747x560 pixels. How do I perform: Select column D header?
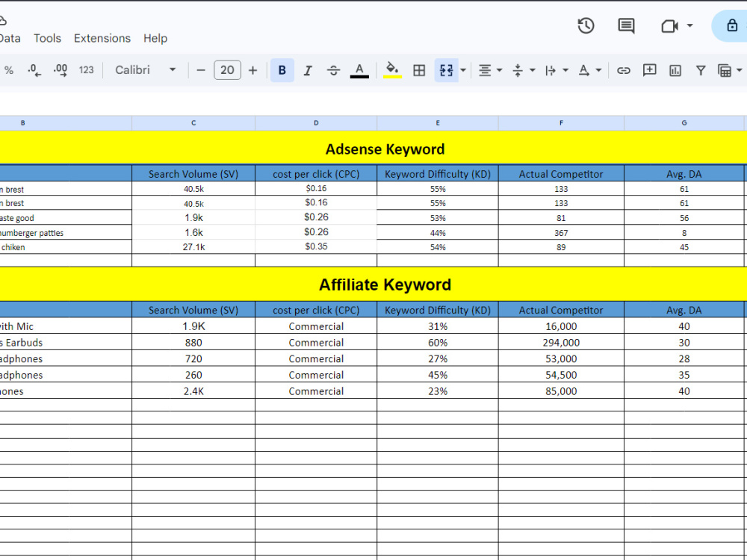[316, 123]
